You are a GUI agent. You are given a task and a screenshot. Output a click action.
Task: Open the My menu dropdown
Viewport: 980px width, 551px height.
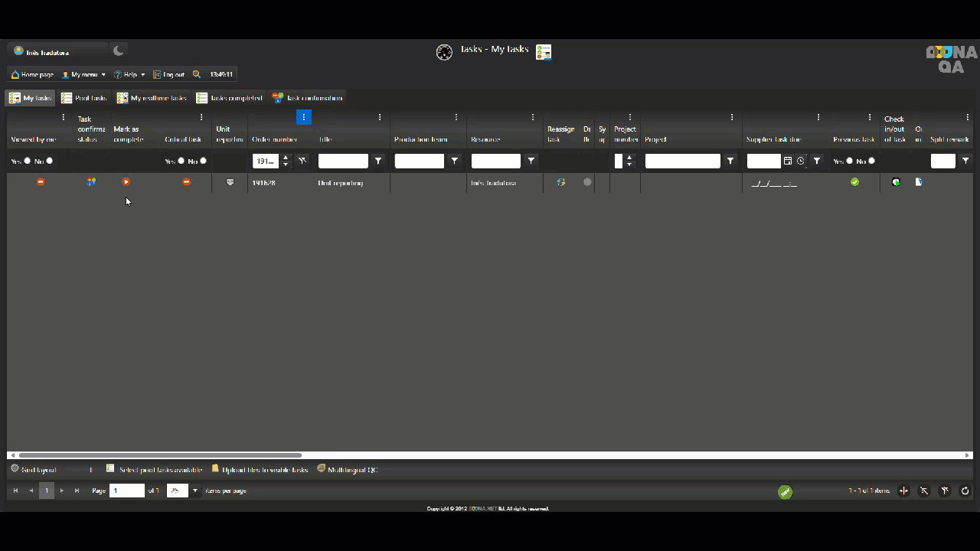pos(83,75)
